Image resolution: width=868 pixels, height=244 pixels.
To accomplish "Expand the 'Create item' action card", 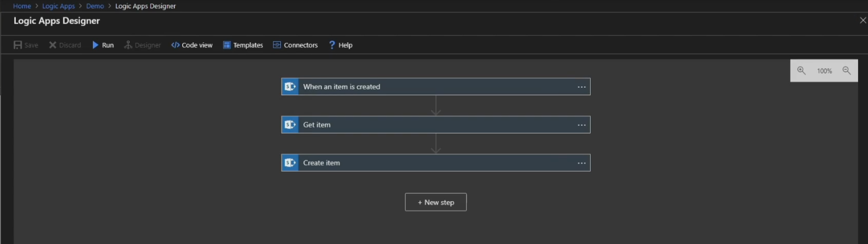I will point(435,163).
